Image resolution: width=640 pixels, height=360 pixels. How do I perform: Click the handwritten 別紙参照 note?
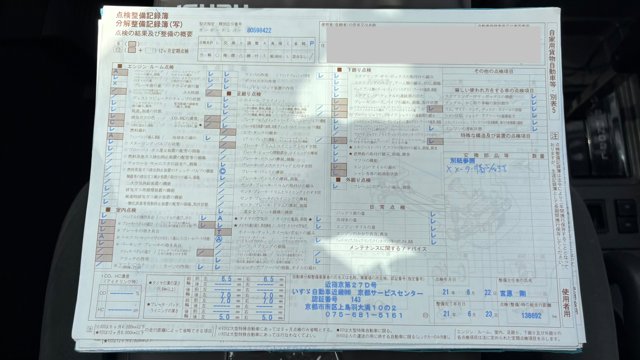[463, 161]
